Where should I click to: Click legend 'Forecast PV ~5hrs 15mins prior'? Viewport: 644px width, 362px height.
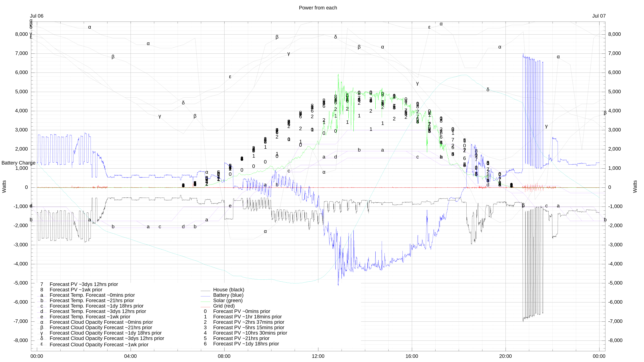click(x=249, y=328)
